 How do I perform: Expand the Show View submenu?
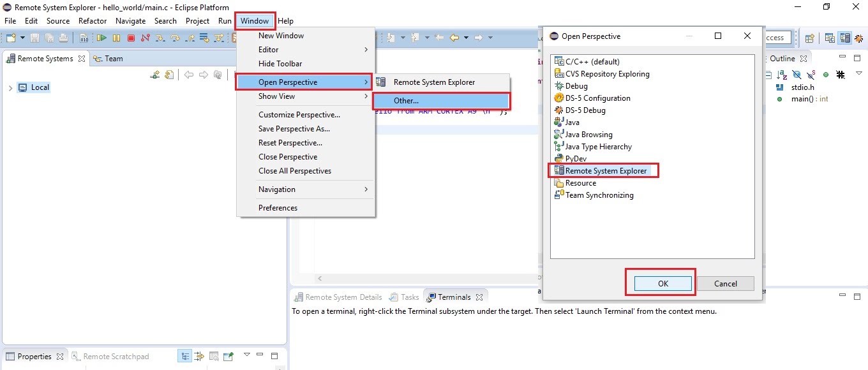click(x=306, y=96)
